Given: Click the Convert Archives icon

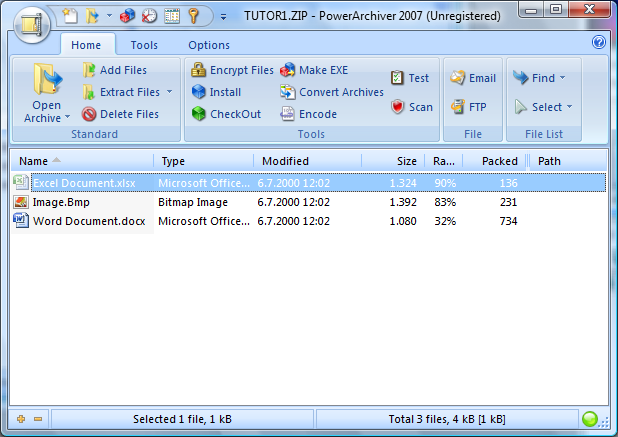Looking at the screenshot, I should pyautogui.click(x=287, y=92).
